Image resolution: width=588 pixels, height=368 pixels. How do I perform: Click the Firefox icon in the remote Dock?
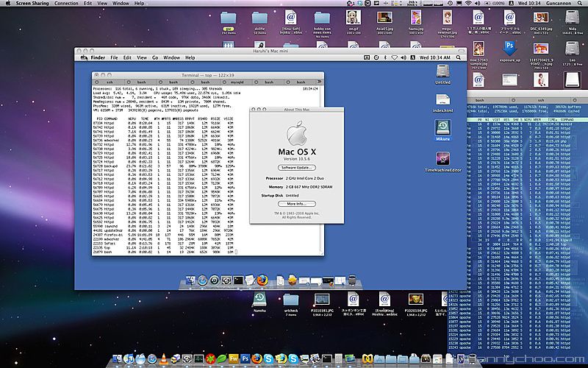tap(262, 280)
